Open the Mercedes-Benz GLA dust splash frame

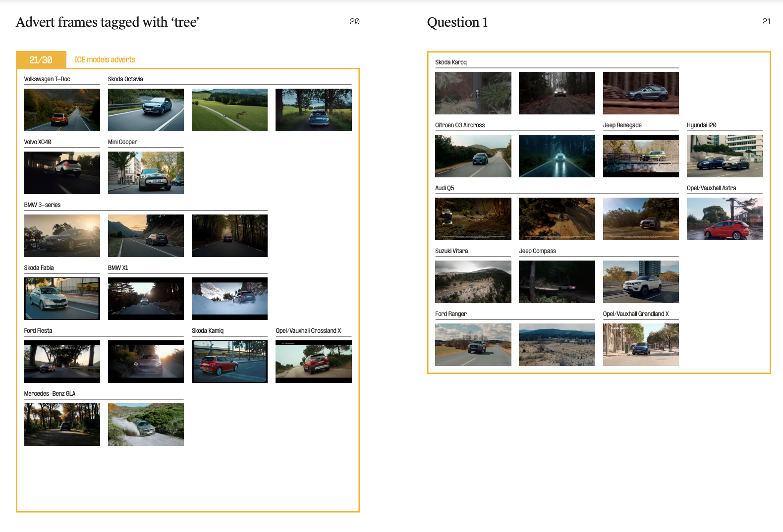tap(146, 425)
